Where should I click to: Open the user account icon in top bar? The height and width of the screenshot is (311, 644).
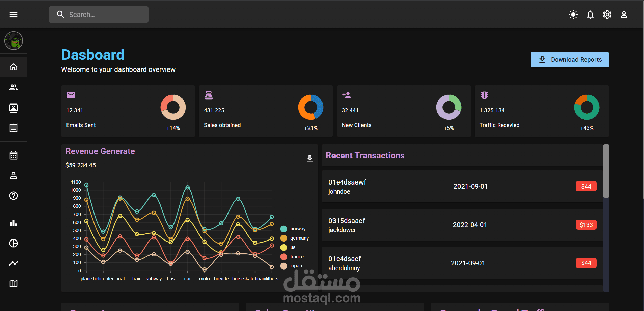pyautogui.click(x=624, y=15)
